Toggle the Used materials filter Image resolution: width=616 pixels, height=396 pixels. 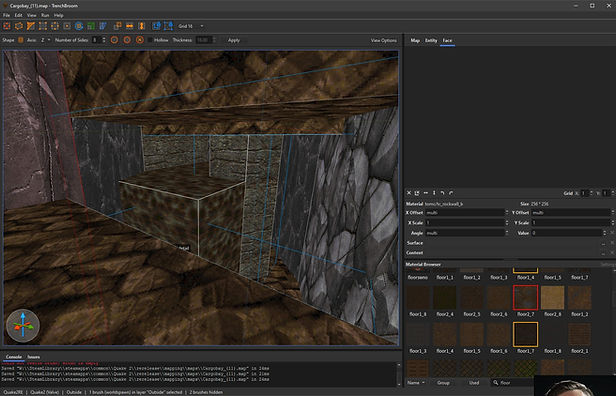point(474,383)
